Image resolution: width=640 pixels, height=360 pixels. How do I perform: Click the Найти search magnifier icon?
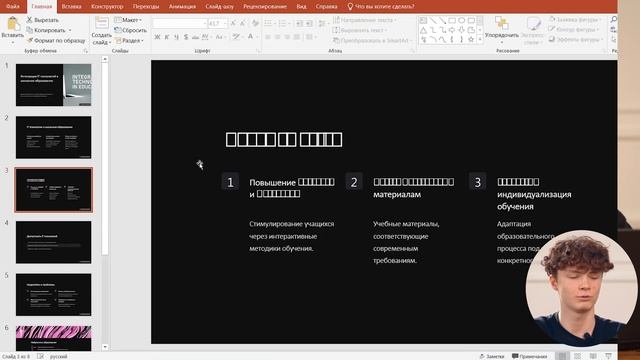(x=613, y=20)
